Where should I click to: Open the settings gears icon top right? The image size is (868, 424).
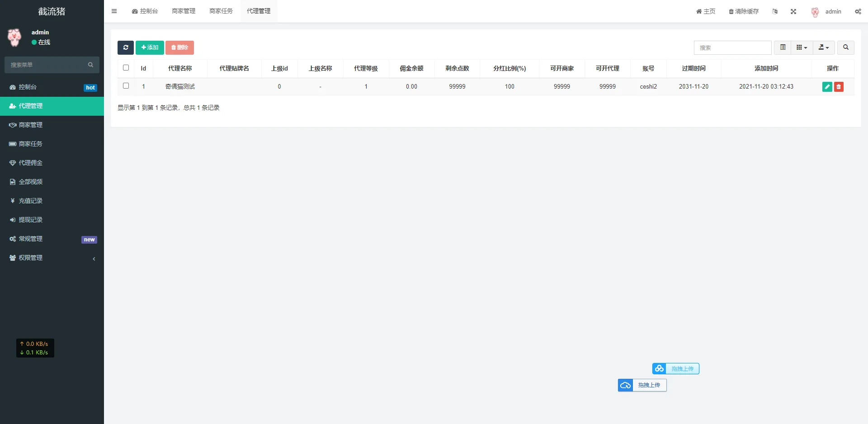(x=858, y=12)
